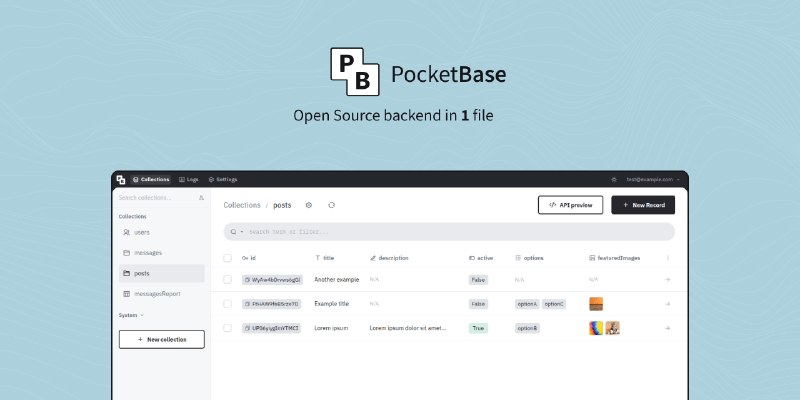Viewport: 800px width, 400px height.
Task: Click the Another example title cell
Action: point(337,280)
